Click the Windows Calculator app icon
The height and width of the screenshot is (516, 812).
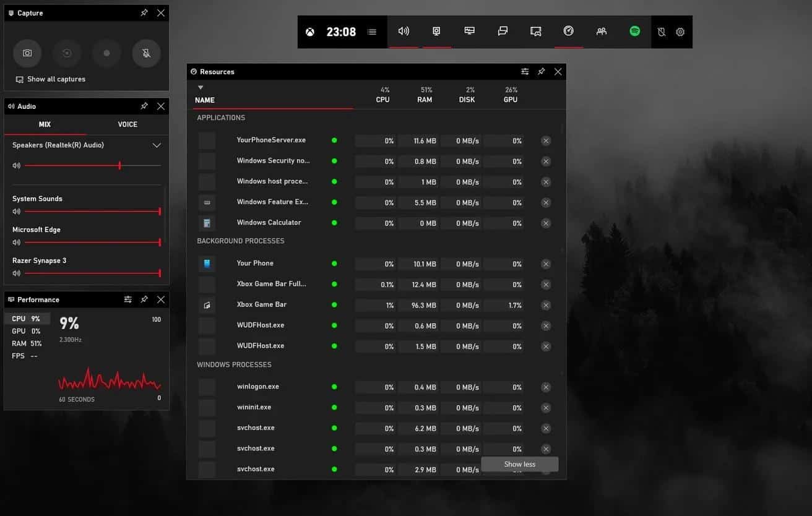[207, 223]
